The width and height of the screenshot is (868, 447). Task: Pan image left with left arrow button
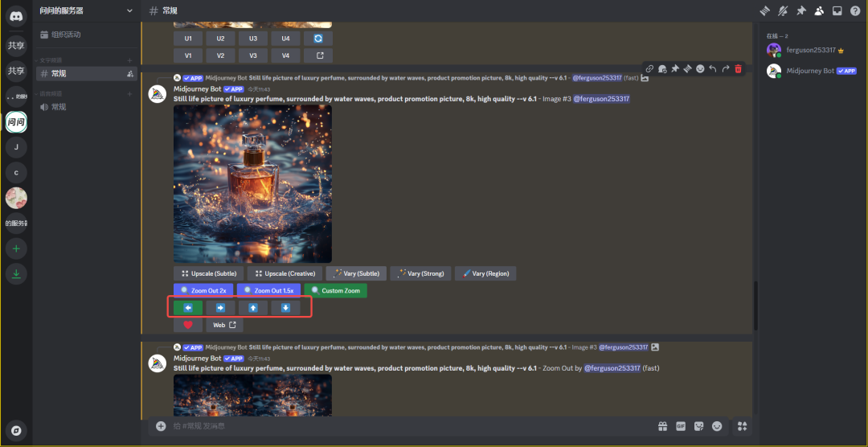coord(188,307)
